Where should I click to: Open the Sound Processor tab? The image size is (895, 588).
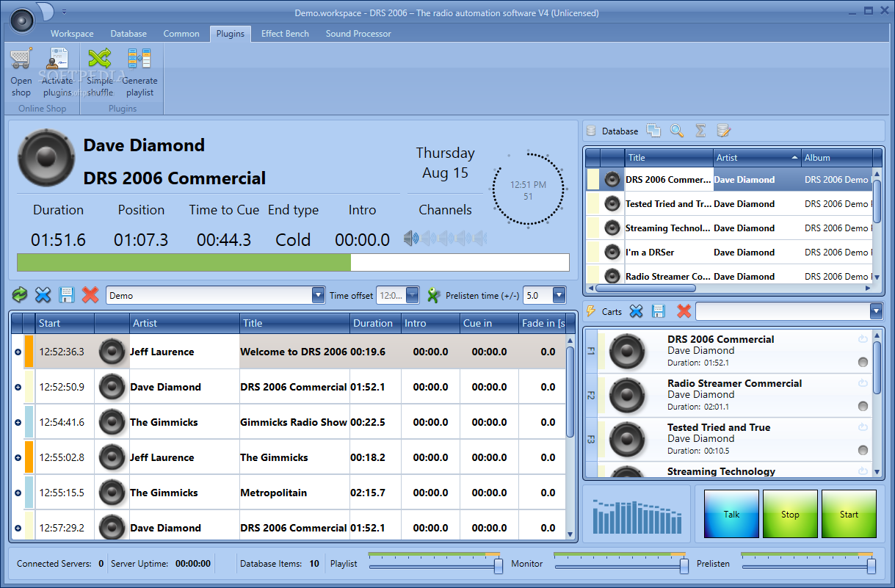(x=358, y=34)
